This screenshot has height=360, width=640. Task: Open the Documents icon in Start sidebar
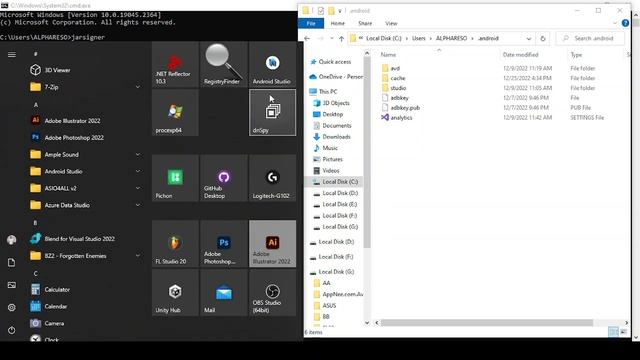coord(11,262)
